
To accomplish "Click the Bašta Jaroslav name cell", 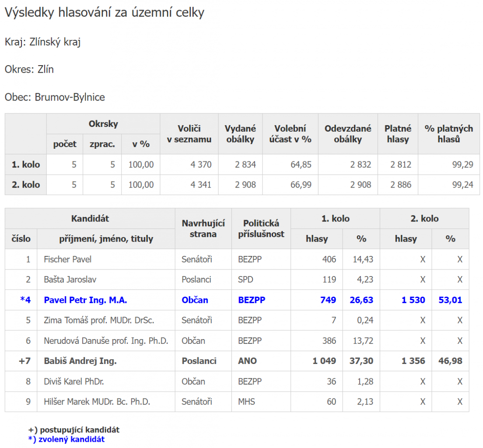I will click(70, 280).
